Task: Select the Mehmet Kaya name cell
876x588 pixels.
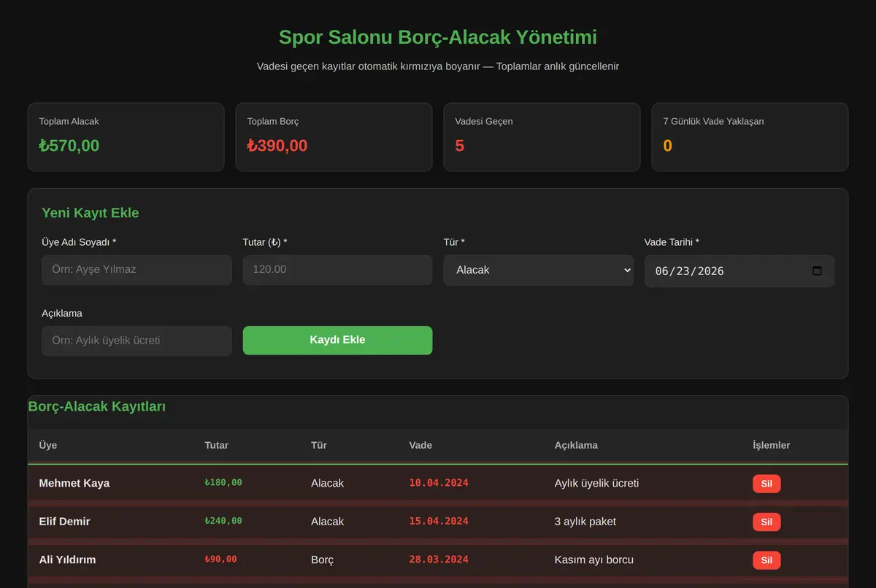Action: coord(74,483)
